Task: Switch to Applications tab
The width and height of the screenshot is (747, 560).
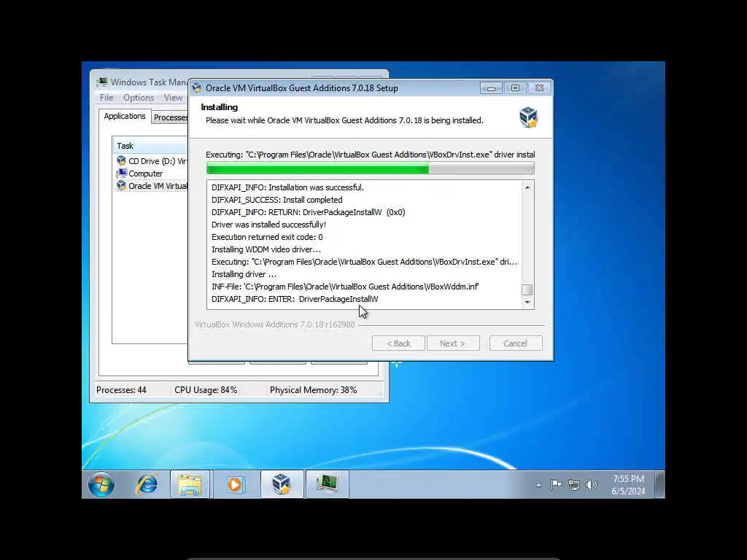Action: tap(125, 116)
